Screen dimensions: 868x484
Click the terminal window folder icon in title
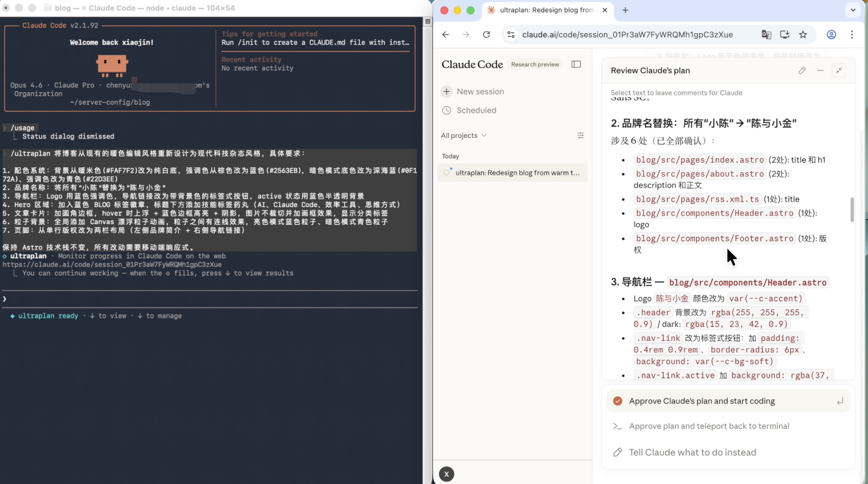pos(48,8)
